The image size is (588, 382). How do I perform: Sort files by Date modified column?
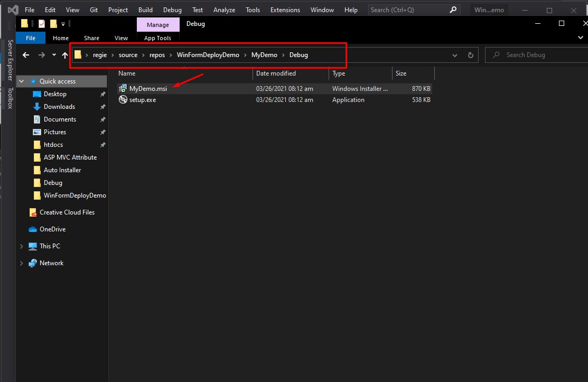point(276,73)
